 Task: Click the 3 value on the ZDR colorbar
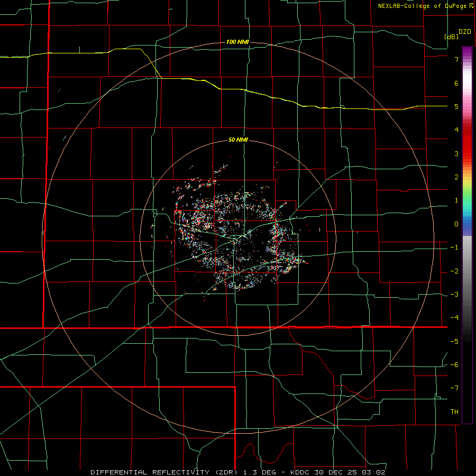[456, 153]
